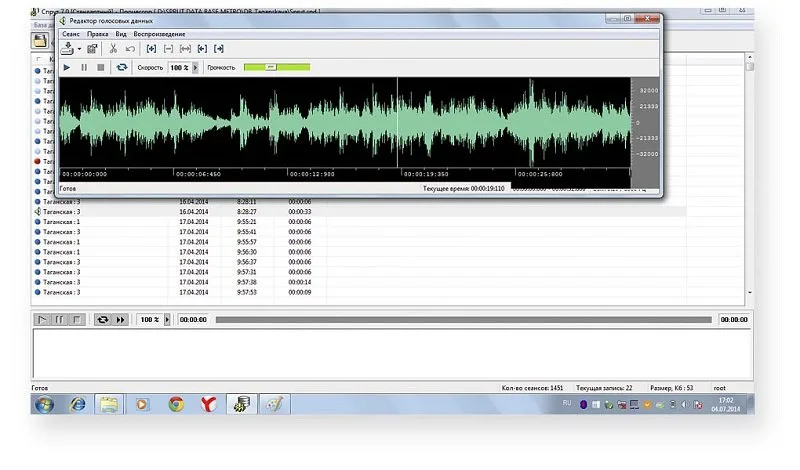Open the Правка menu
This screenshot has width=800, height=470.
97,34
